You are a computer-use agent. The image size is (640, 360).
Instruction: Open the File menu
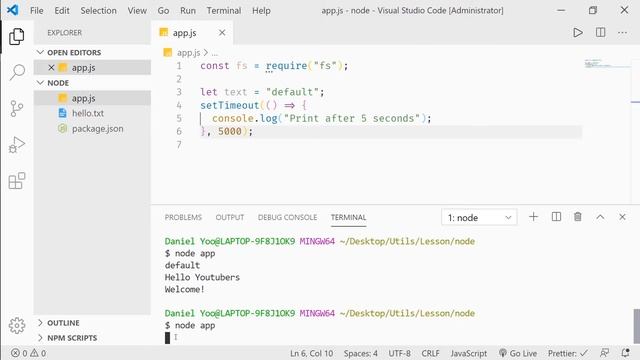(x=36, y=11)
